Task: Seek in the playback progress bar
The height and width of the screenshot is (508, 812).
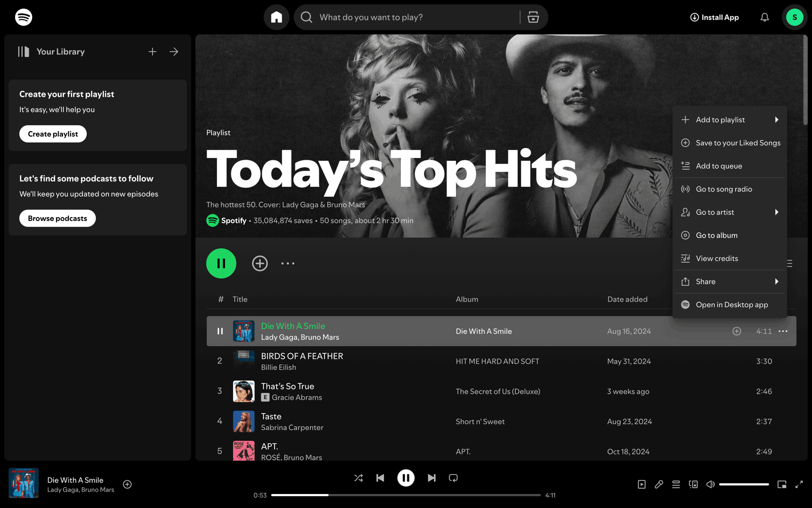Action: pyautogui.click(x=406, y=495)
